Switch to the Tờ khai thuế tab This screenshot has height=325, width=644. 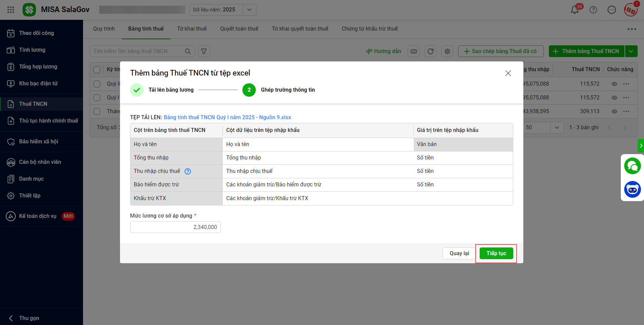192,29
